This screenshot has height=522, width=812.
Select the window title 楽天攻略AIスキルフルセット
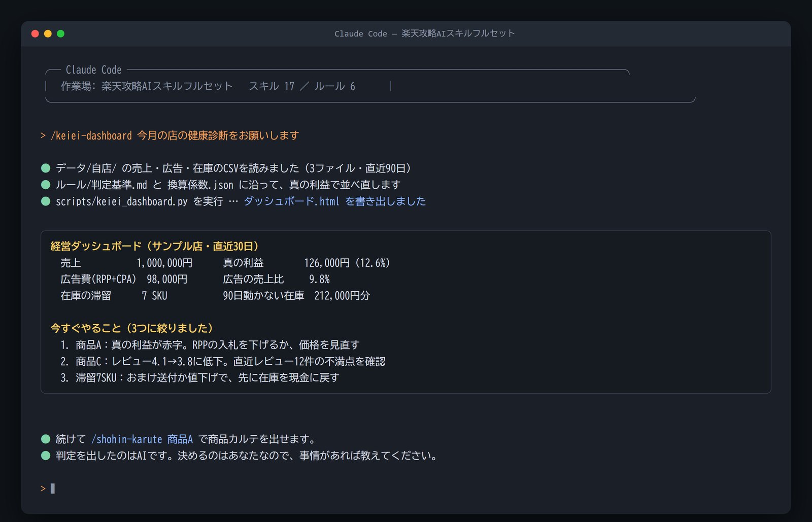(458, 33)
